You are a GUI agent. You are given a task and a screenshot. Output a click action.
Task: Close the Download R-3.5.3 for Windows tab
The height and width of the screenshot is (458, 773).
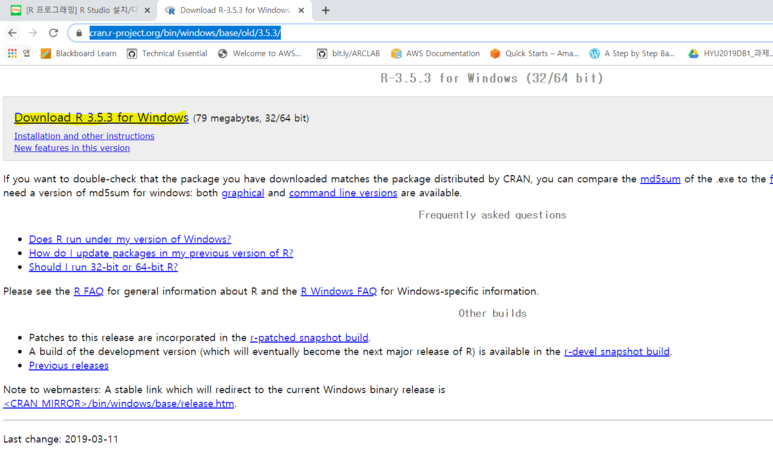301,10
